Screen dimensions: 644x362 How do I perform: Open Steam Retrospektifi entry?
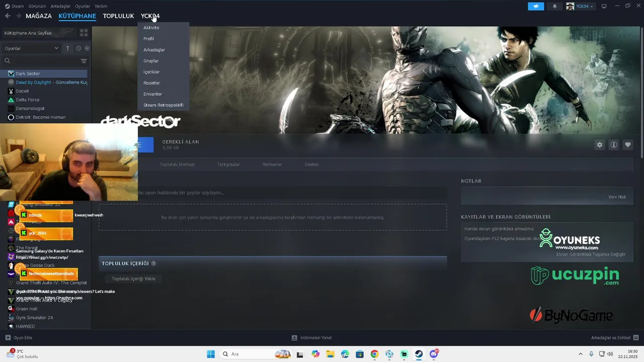164,105
